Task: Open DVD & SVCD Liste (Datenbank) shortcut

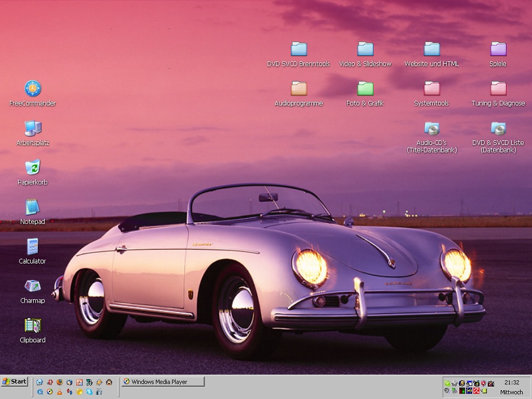Action: (498, 137)
